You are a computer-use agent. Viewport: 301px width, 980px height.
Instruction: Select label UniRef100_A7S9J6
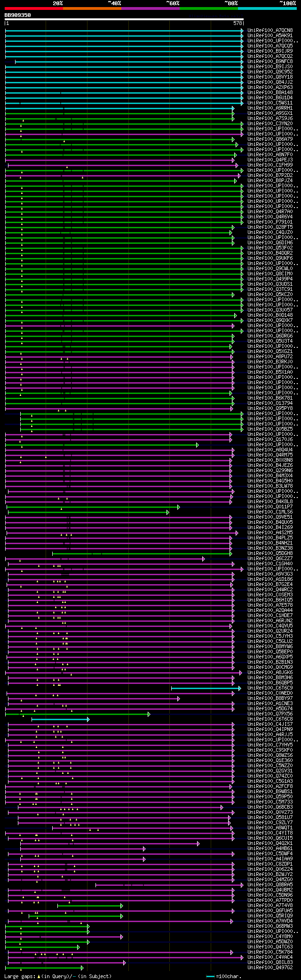(x=270, y=119)
